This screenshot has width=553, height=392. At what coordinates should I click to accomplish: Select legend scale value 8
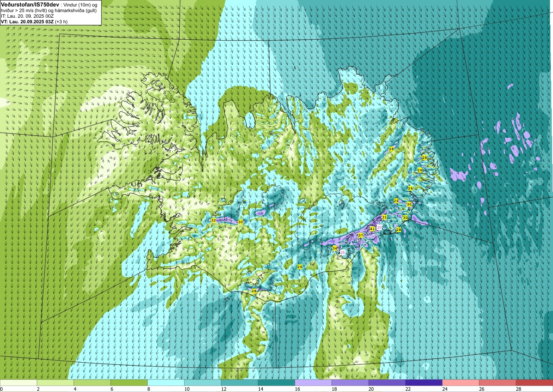click(149, 389)
